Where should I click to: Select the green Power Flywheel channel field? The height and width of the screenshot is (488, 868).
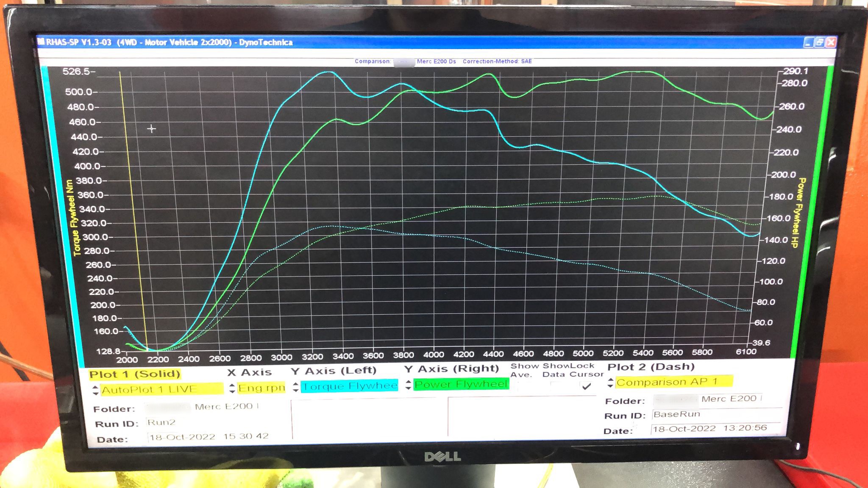461,384
